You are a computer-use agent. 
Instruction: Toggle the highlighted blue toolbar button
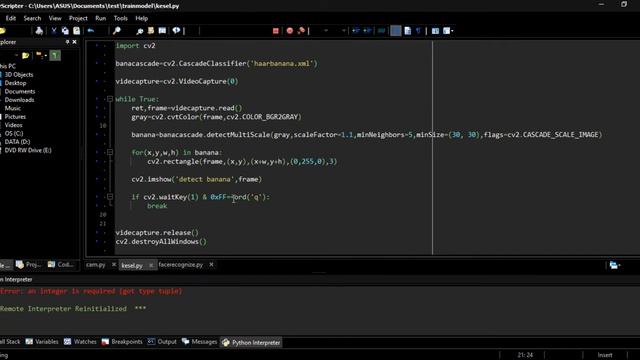396,31
